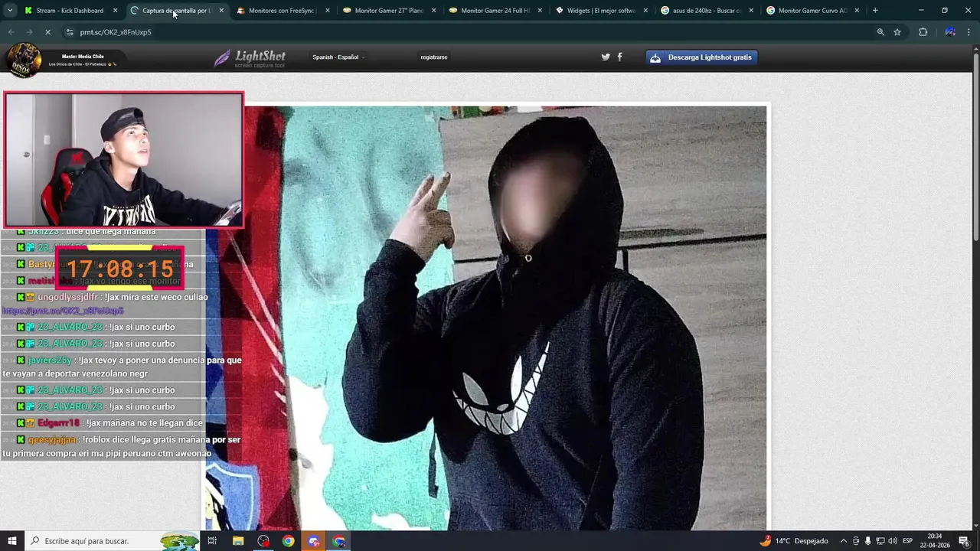Close the Monitores con FreeSync tab
The height and width of the screenshot is (551, 980).
tap(328, 11)
